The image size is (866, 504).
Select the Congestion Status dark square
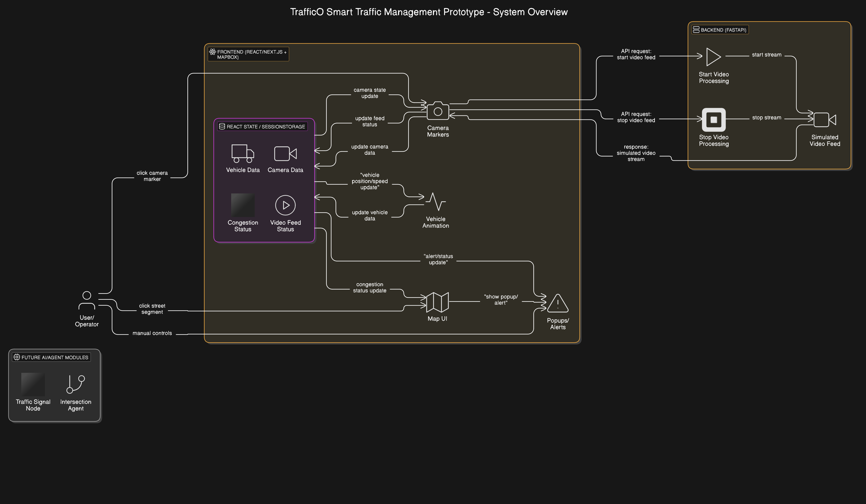tap(243, 205)
